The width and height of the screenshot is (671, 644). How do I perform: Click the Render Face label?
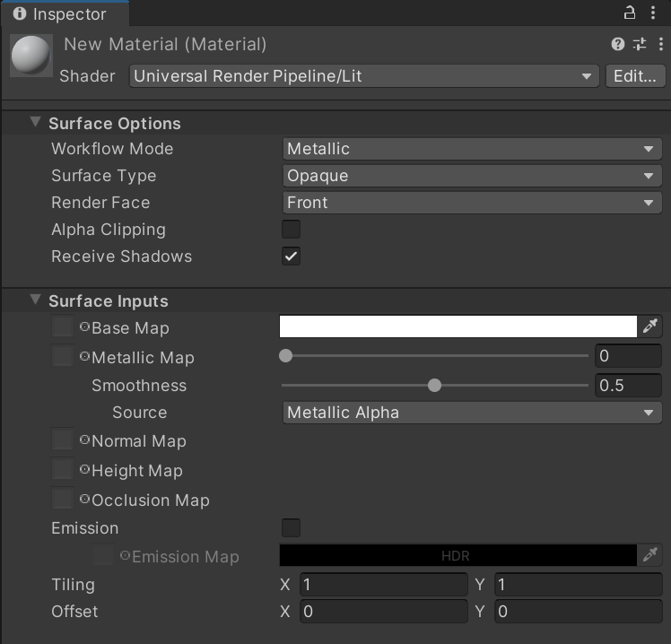[100, 203]
